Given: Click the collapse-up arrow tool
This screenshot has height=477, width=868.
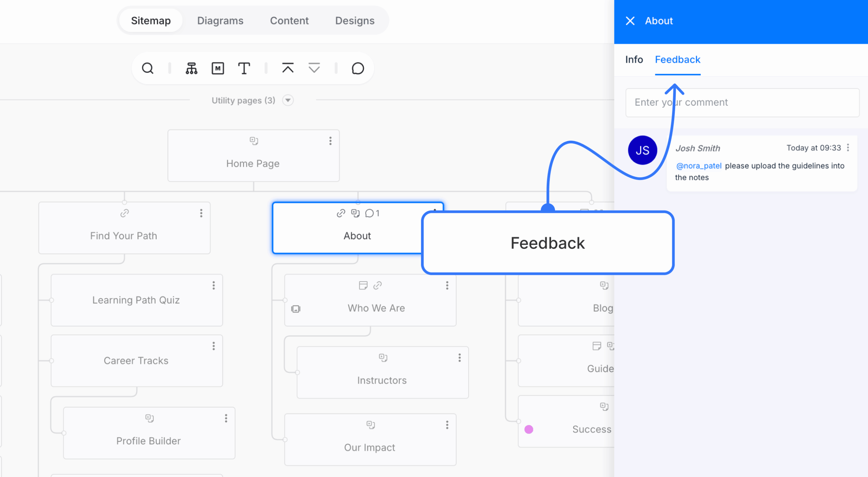Looking at the screenshot, I should tap(288, 68).
